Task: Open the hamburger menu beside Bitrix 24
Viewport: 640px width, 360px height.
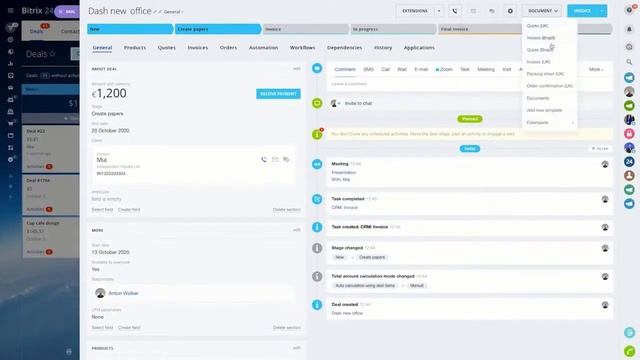Action: point(11,11)
